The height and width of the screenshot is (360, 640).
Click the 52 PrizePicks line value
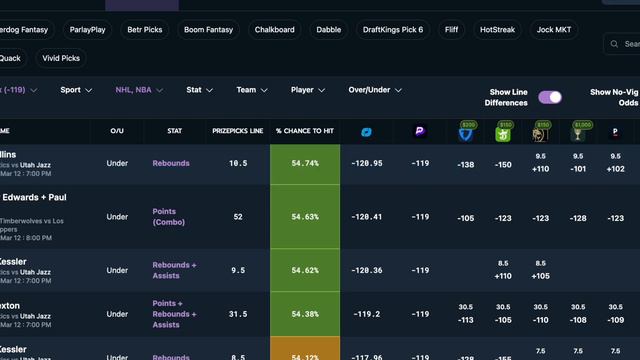tap(238, 217)
